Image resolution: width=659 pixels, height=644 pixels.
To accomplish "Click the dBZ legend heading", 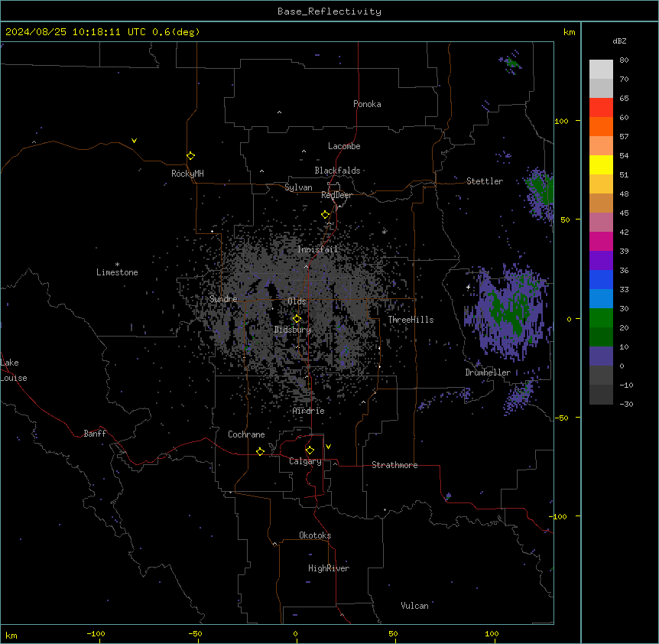I will pyautogui.click(x=619, y=41).
